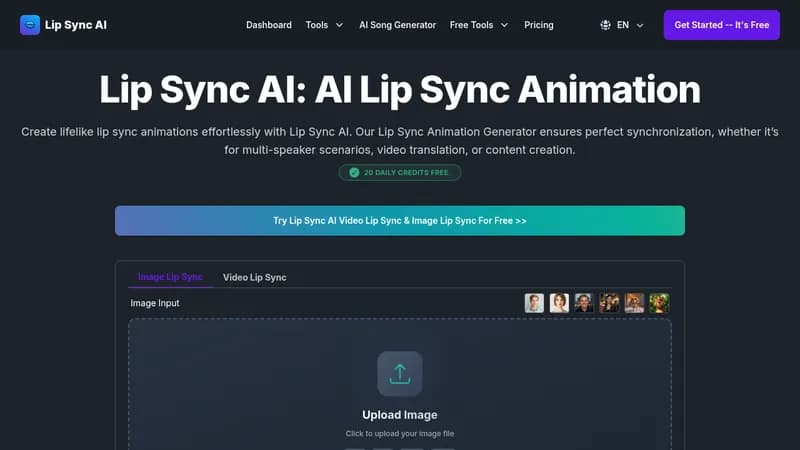Expand the Free Tools dropdown chevron
Image resolution: width=800 pixels, height=450 pixels.
(x=504, y=25)
